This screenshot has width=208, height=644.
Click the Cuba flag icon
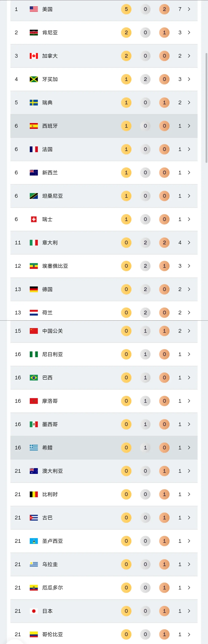(x=34, y=518)
